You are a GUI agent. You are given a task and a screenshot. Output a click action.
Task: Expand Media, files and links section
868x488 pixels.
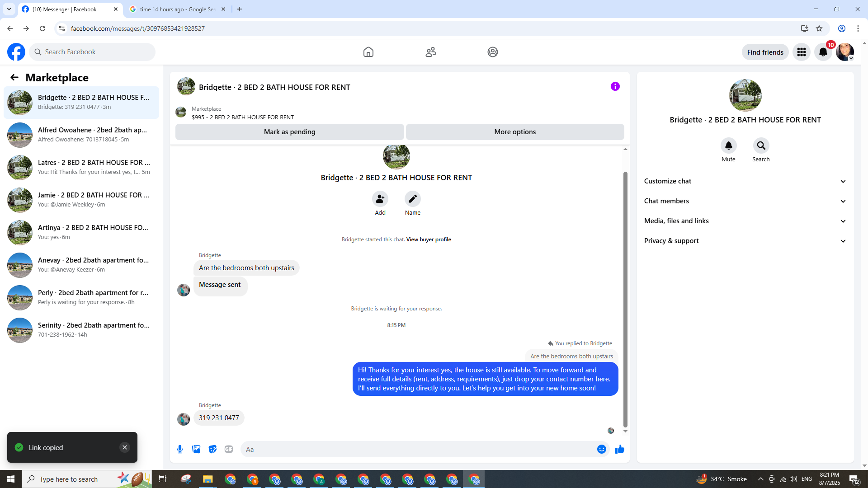pos(745,221)
